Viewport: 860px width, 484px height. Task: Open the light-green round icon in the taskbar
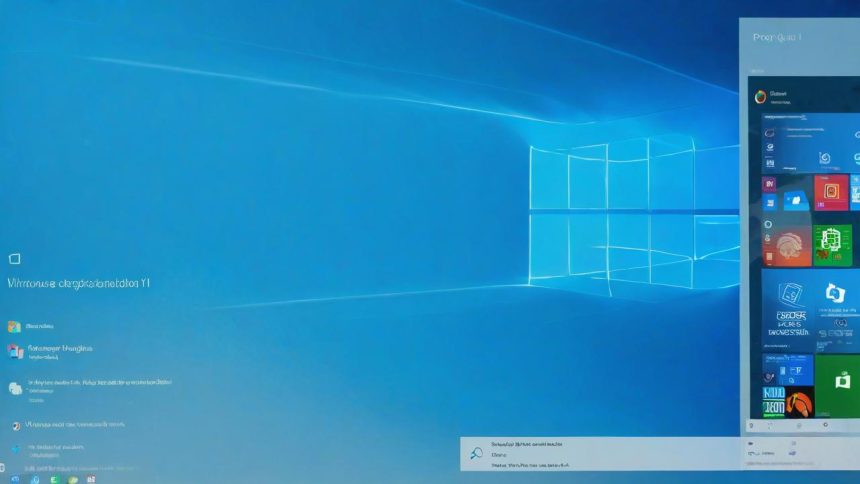click(x=73, y=480)
